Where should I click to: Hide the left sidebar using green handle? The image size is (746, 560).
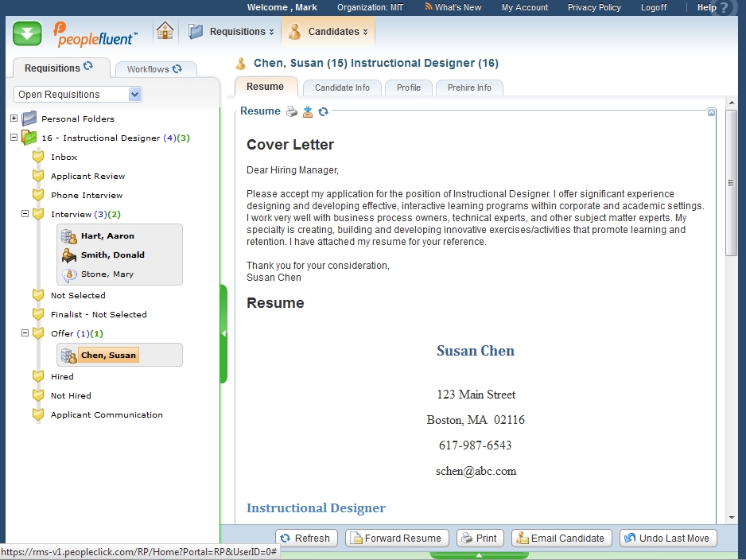coord(223,334)
